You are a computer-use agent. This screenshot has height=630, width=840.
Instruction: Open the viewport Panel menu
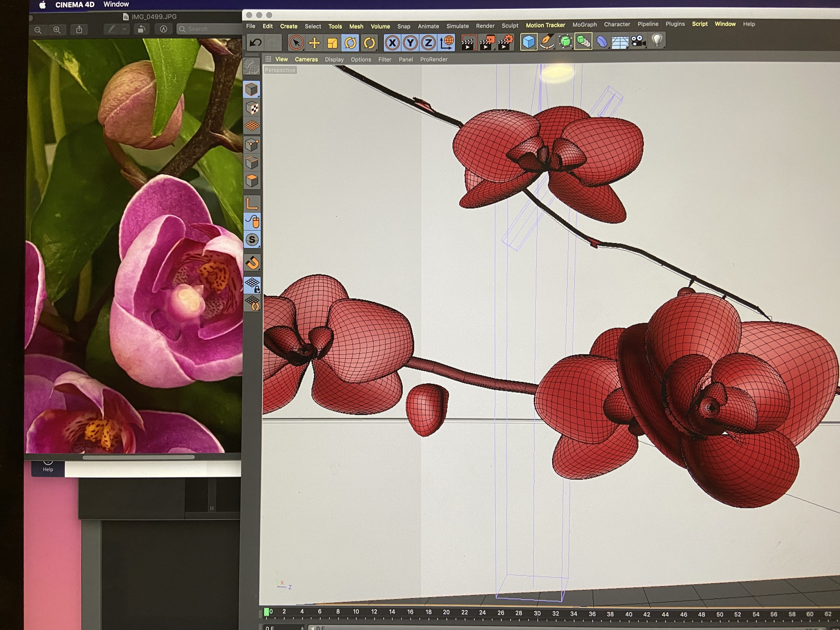click(406, 60)
